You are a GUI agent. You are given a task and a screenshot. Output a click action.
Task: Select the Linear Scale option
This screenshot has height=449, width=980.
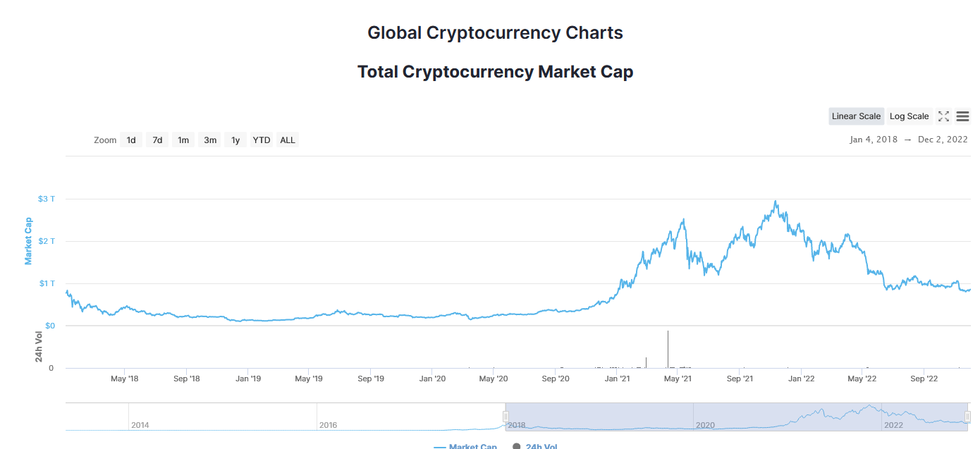pos(856,116)
